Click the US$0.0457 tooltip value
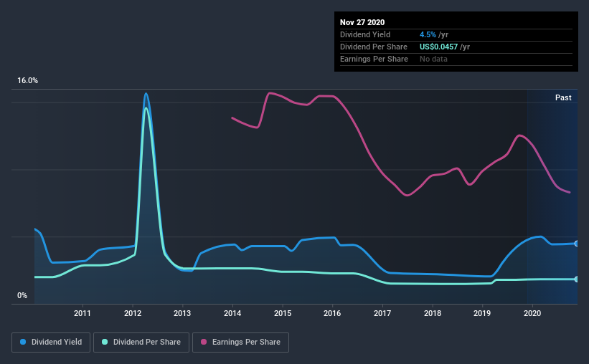 click(x=445, y=47)
